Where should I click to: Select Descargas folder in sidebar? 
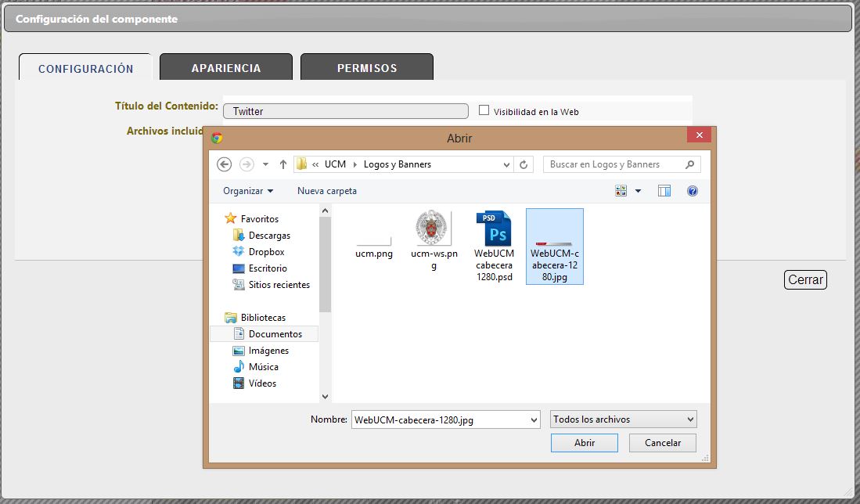[269, 236]
